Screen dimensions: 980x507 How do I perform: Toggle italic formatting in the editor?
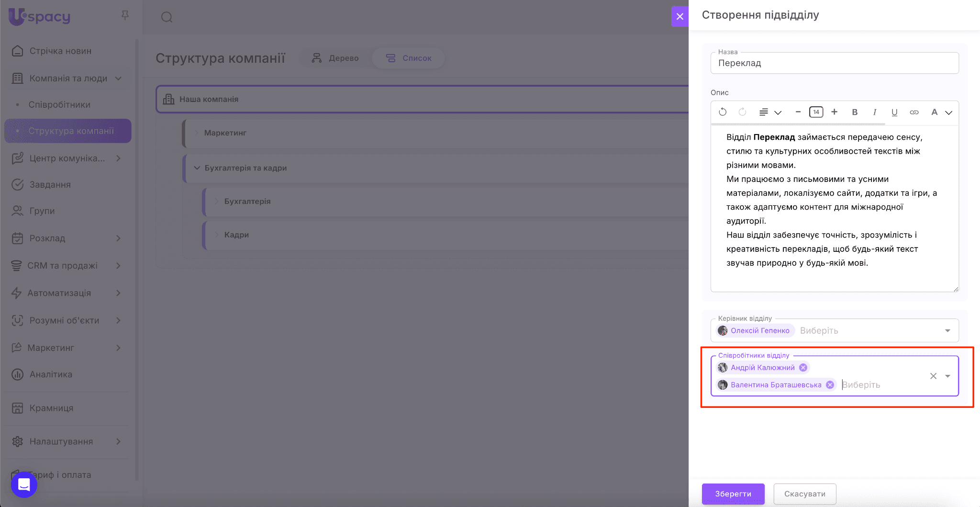[874, 112]
